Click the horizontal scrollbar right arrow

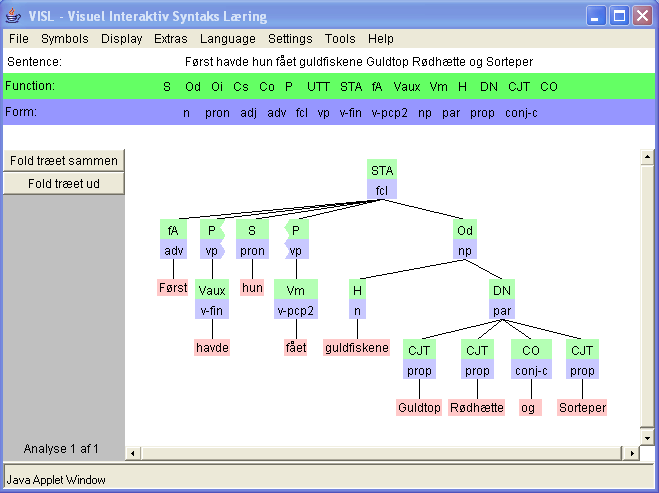(631, 453)
